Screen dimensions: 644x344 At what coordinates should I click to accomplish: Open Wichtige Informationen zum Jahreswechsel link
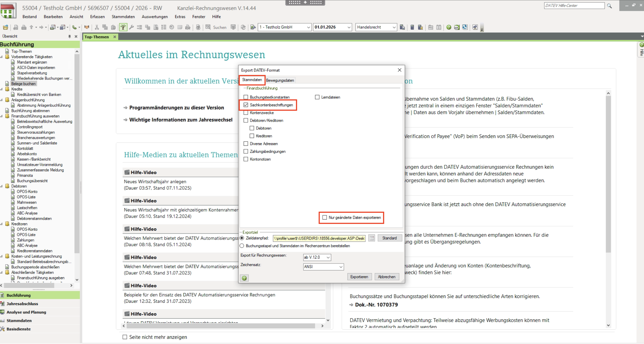point(181,120)
